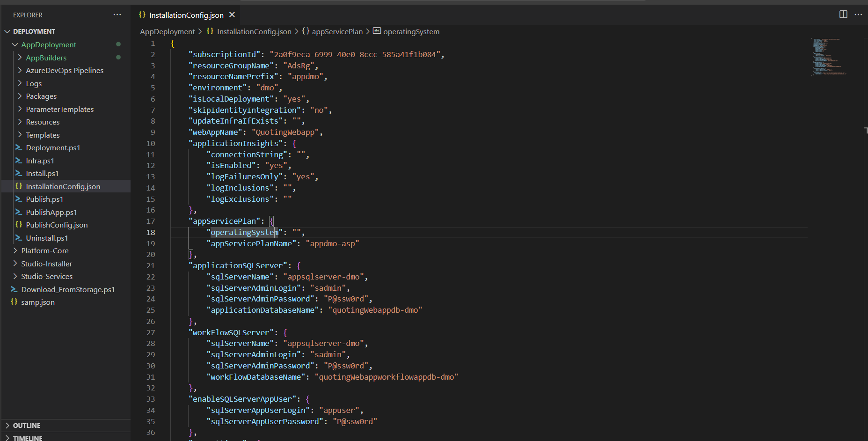Click appServicePlan breadcrumb segment
The height and width of the screenshot is (441, 868).
[x=337, y=31]
